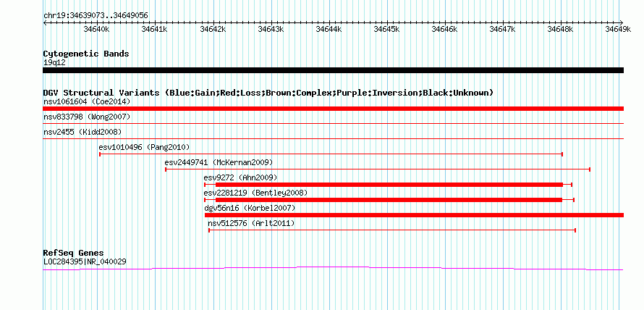Screen dimensions: 644x310
Task: Click the dgv56n16 (Korbel2007) variant label
Action: pyautogui.click(x=250, y=208)
